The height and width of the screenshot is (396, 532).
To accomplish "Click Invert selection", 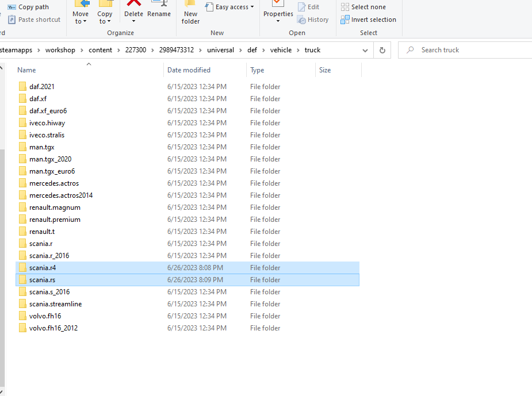I will pos(369,20).
